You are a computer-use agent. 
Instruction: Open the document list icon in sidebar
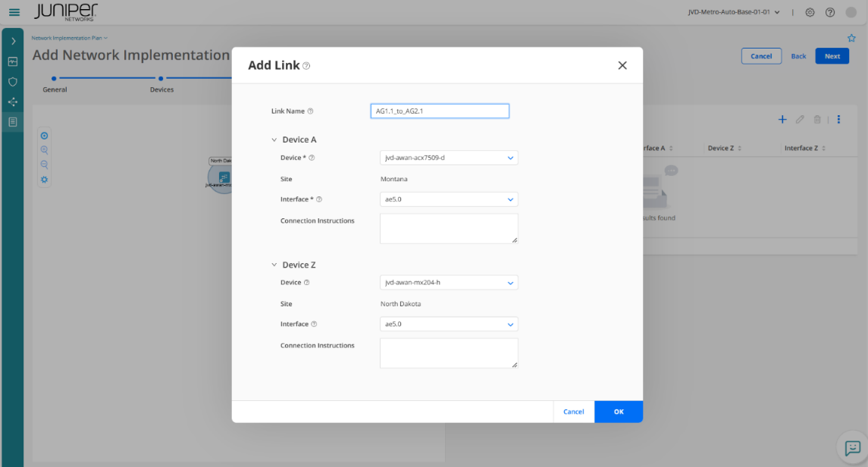[13, 122]
